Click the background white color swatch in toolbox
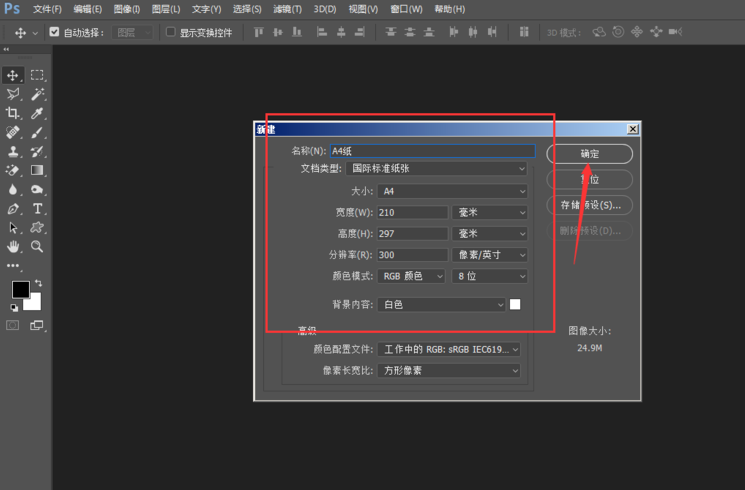Viewport: 745px width, 490px height. pos(35,303)
